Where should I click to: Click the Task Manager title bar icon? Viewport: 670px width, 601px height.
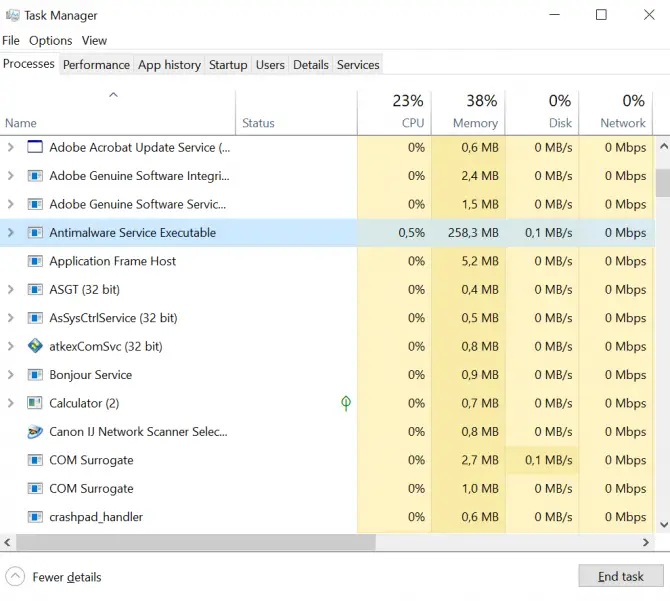coord(12,15)
